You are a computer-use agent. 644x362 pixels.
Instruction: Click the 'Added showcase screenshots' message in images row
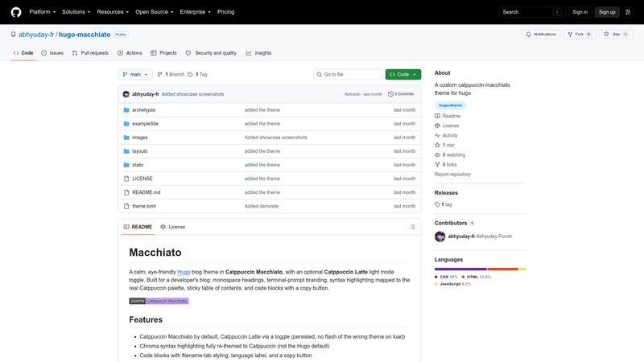[275, 138]
